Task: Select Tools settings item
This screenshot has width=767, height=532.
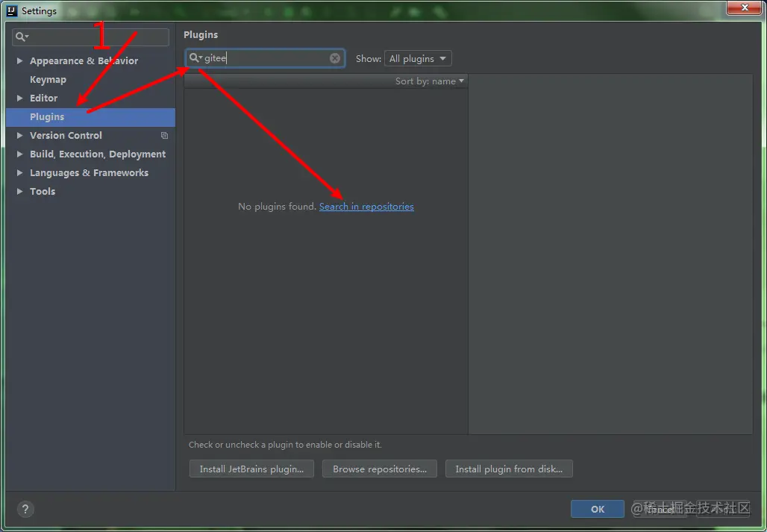Action: 43,191
